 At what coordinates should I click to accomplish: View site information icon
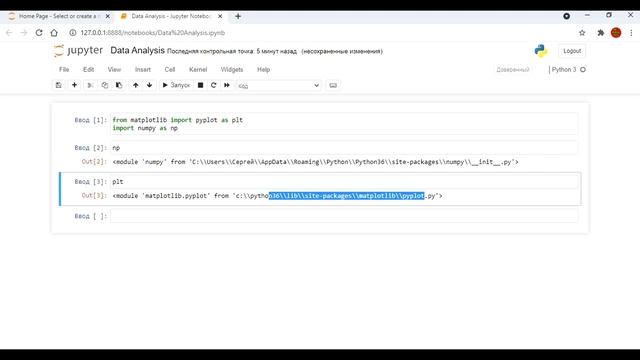(x=72, y=33)
